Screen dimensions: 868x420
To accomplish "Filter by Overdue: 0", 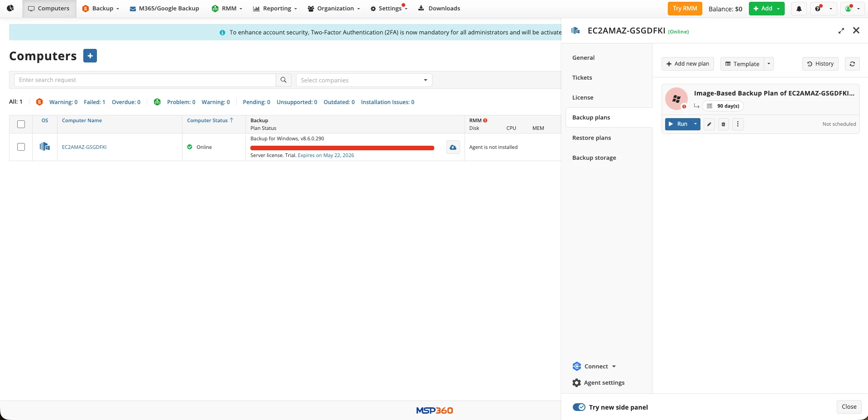I will click(126, 102).
